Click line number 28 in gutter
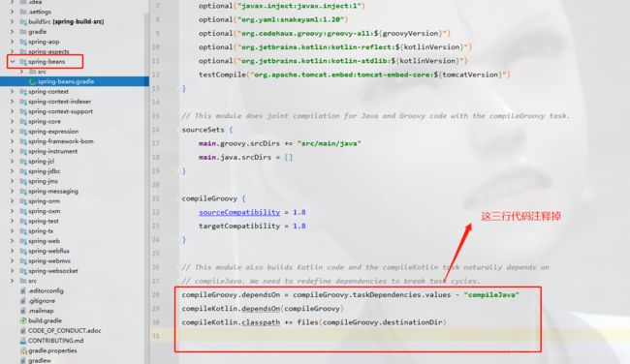The height and width of the screenshot is (364, 630). (156, 294)
